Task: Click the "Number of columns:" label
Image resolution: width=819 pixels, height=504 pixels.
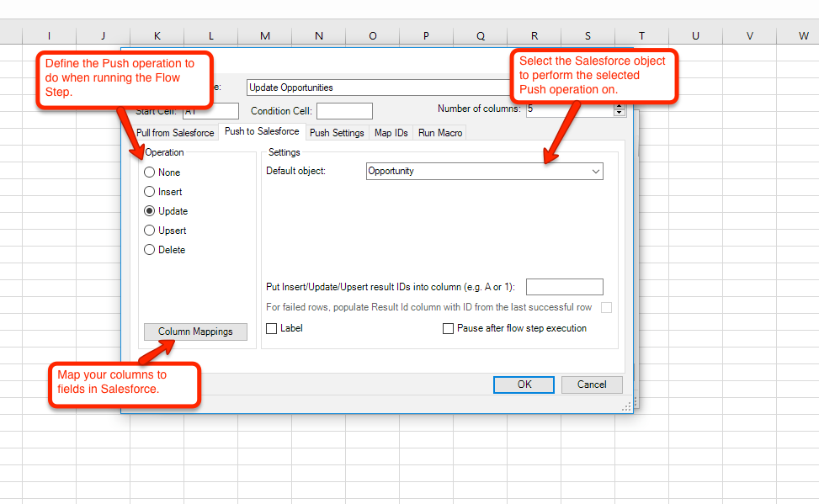Action: pos(480,109)
